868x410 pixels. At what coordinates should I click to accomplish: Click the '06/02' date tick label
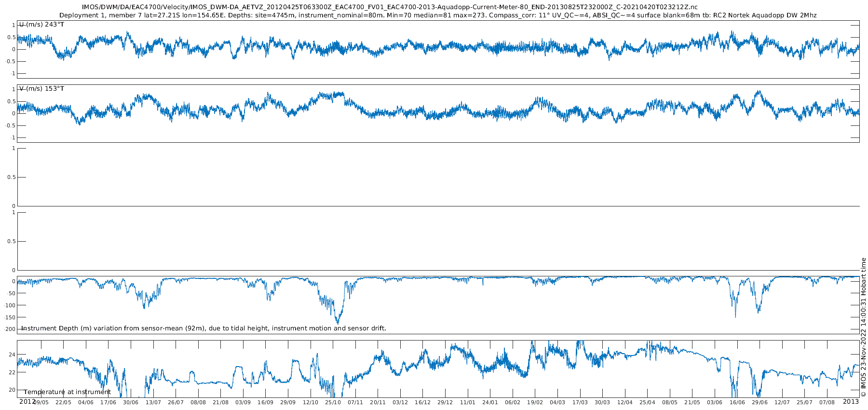point(513,402)
